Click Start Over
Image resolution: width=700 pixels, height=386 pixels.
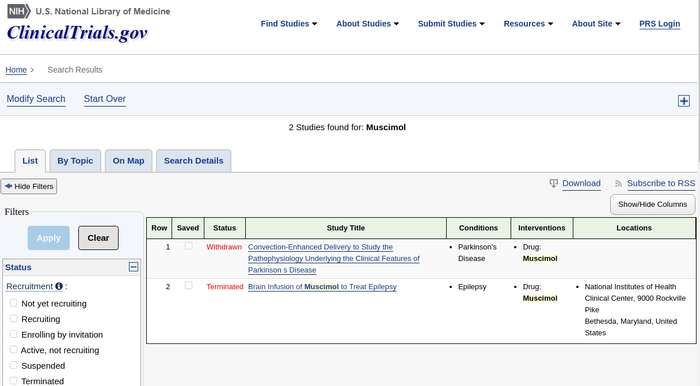coord(105,99)
